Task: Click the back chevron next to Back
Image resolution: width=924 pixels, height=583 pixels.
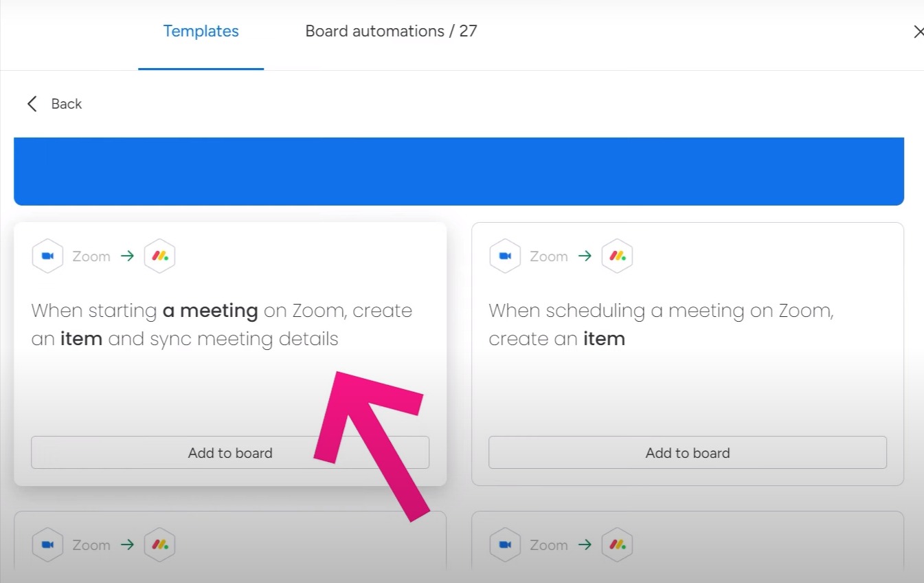Action: (x=32, y=103)
